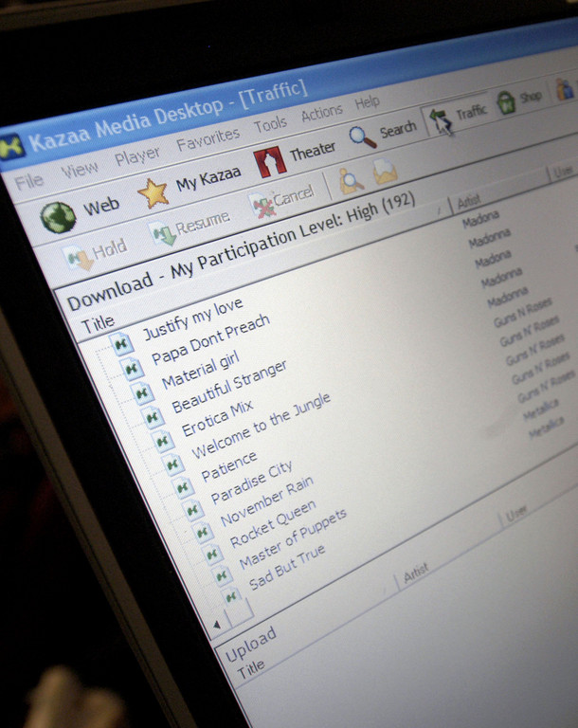
Task: Select the download 'Rocket Queen'
Action: [273, 523]
